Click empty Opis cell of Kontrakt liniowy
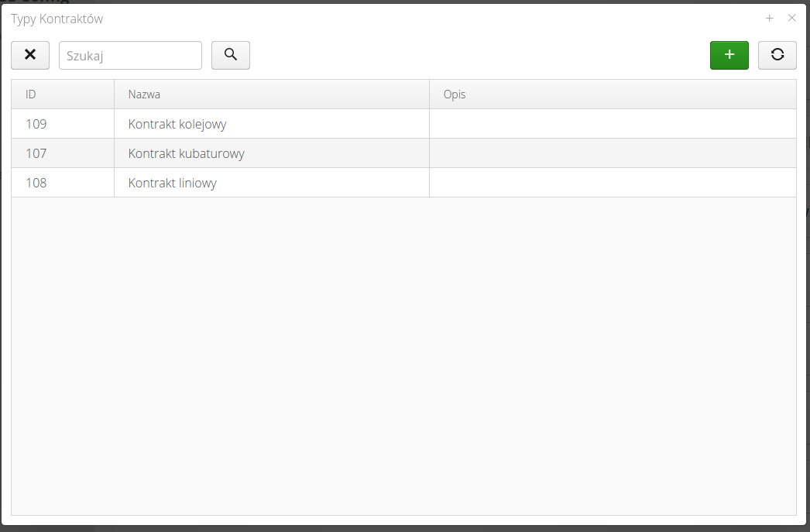Image resolution: width=810 pixels, height=532 pixels. (x=612, y=184)
